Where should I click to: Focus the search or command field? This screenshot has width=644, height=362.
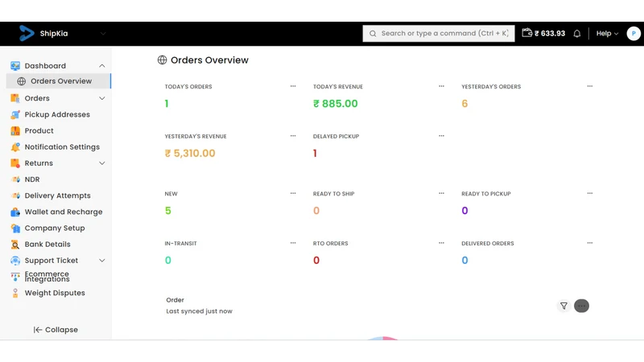coord(438,34)
